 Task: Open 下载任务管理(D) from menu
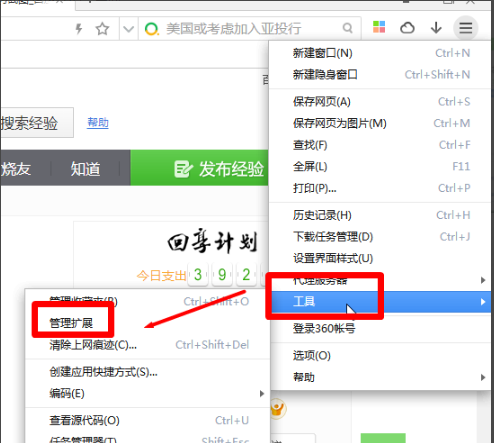coord(380,237)
